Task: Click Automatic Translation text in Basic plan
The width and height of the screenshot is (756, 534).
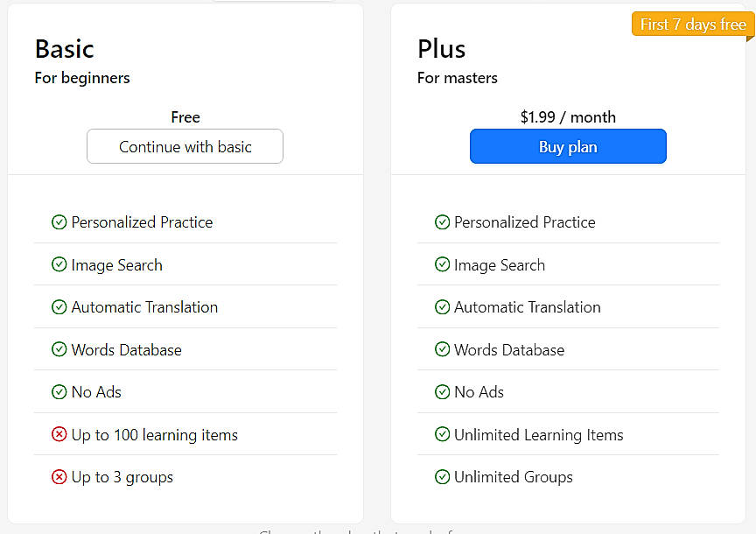Action: coord(144,307)
